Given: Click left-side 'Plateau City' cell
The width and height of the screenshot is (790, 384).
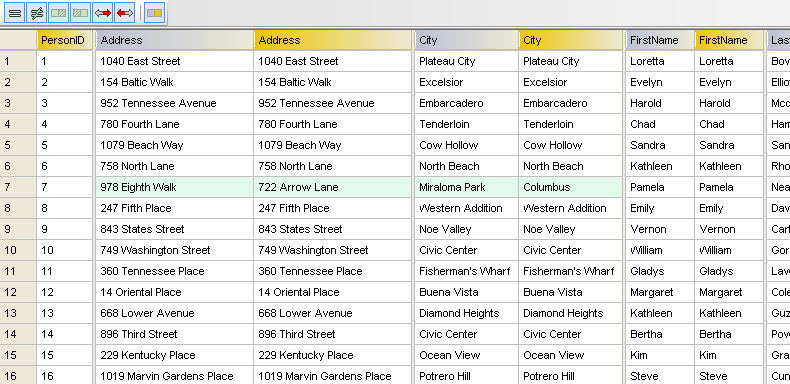Looking at the screenshot, I should pyautogui.click(x=467, y=61).
